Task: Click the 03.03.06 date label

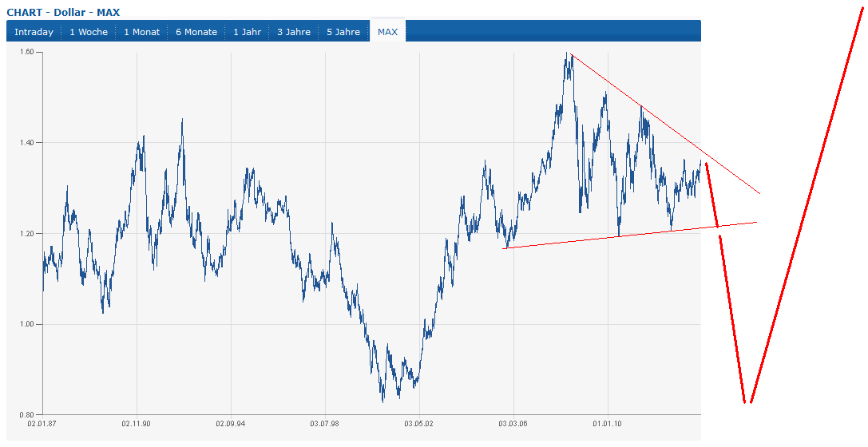Action: click(513, 423)
